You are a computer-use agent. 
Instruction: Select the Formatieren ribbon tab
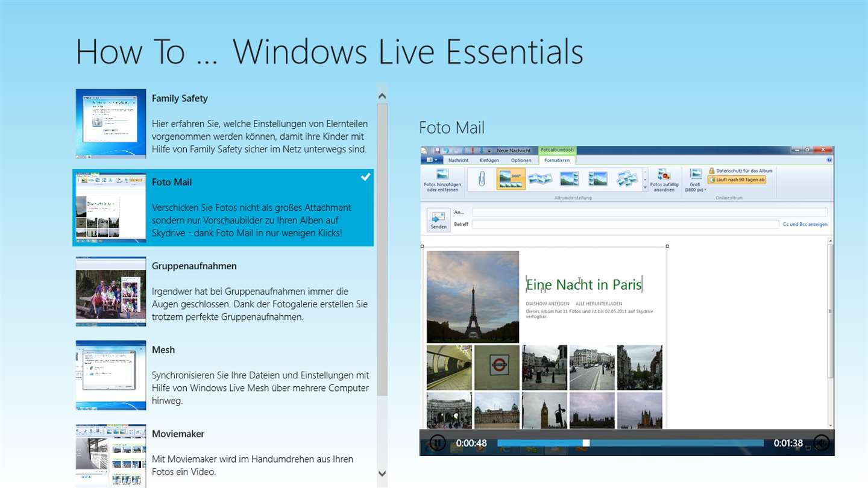tap(557, 160)
